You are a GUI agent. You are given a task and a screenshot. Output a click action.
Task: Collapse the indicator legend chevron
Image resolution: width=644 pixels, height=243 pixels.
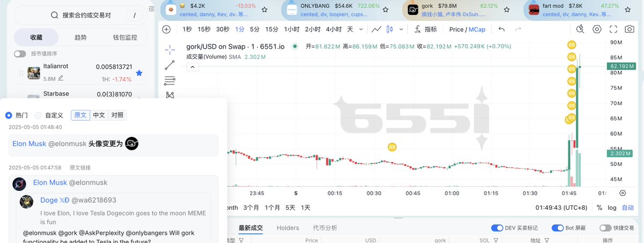pos(192,67)
